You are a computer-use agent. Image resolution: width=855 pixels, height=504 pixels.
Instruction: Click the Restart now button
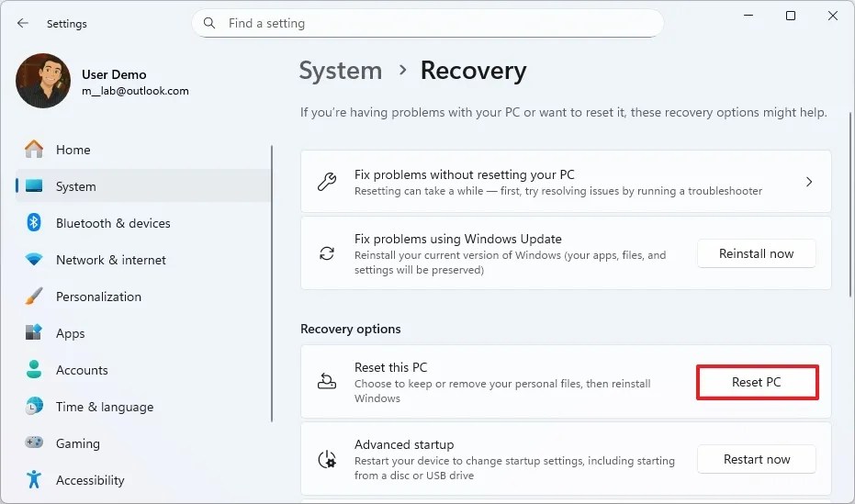(x=757, y=459)
